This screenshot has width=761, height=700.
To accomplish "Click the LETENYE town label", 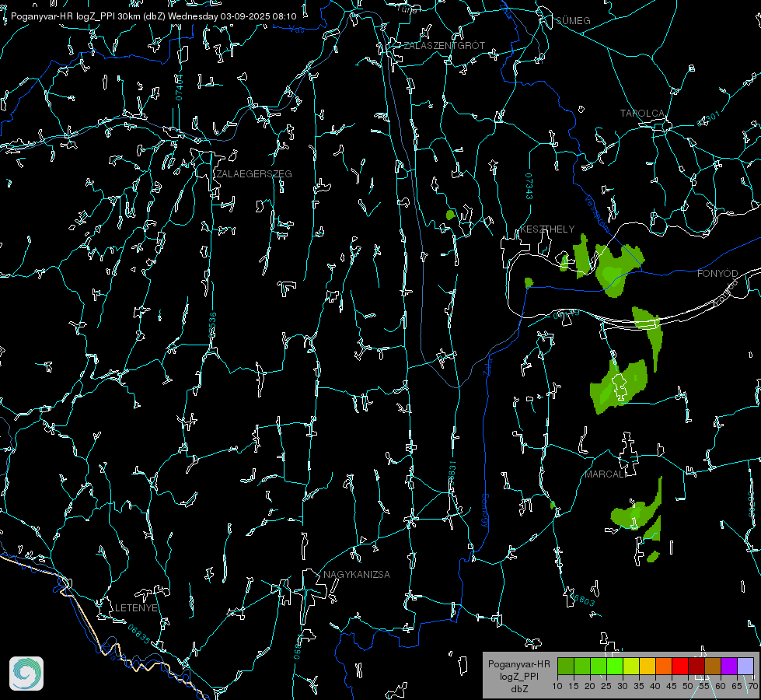I will pyautogui.click(x=136, y=608).
